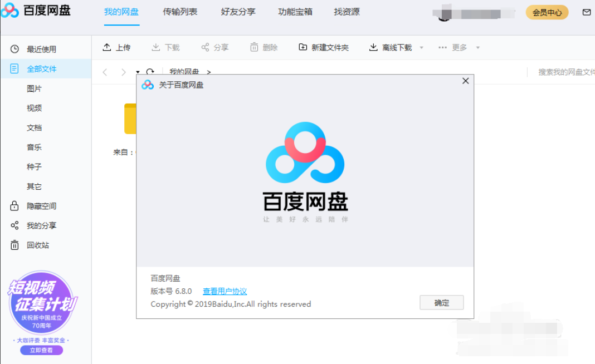Open the 离线下载 dropdown arrow

(x=422, y=47)
